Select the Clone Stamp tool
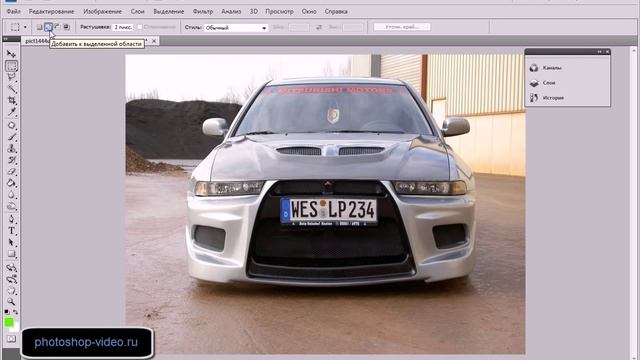 tap(11, 148)
